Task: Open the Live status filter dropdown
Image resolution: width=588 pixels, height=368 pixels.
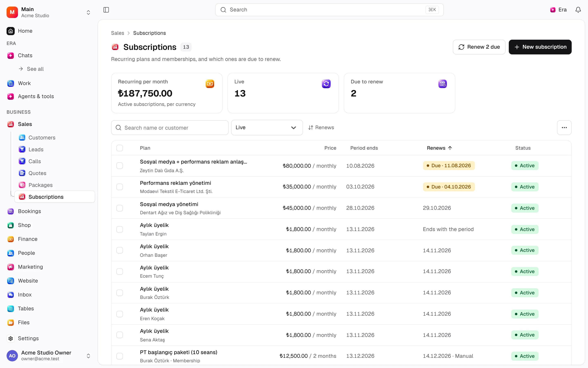Action: [267, 128]
